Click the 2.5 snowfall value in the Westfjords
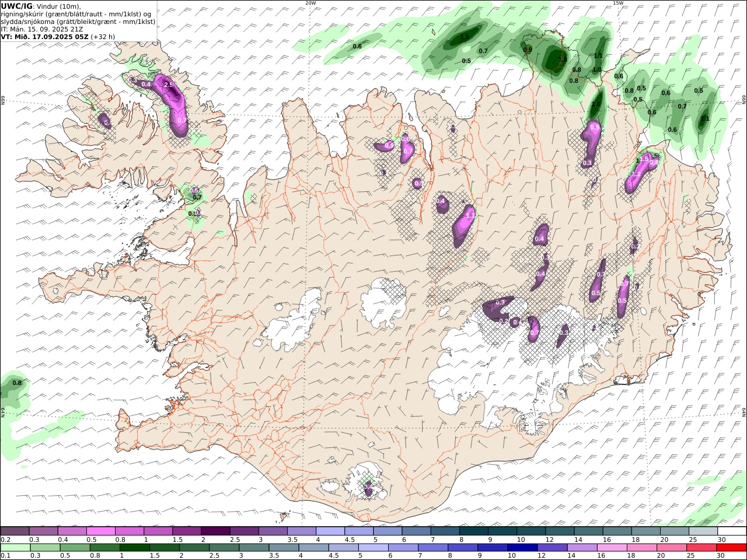Screen dimensions: 747x560 (169, 85)
